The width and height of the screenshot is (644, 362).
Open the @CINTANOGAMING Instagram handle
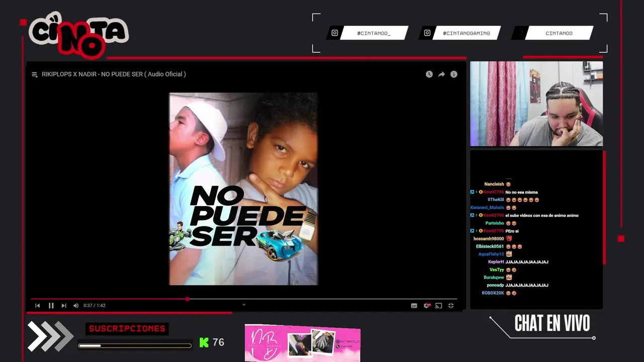pos(466,33)
